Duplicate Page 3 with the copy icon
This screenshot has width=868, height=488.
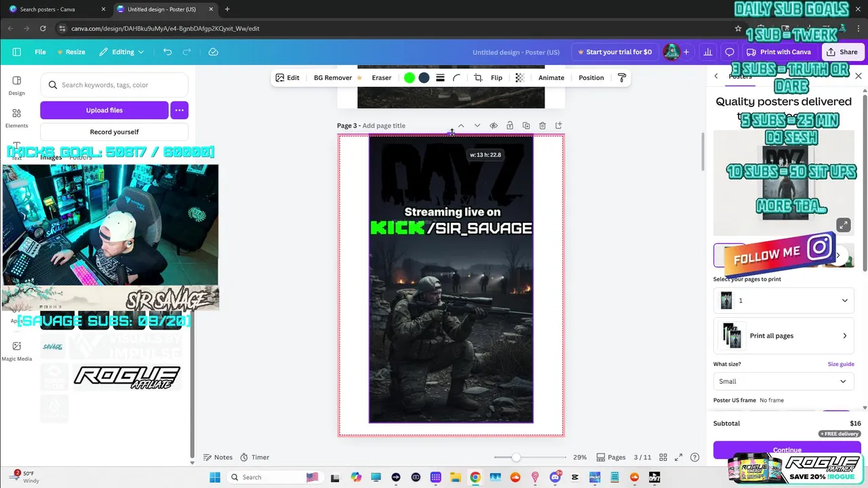click(x=526, y=125)
